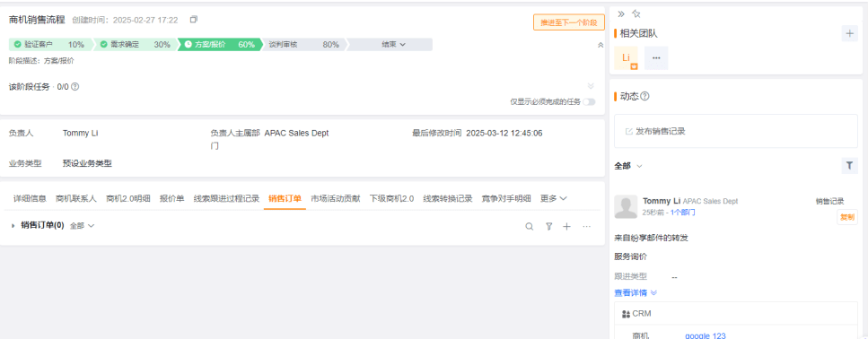The image size is (868, 339).
Task: Expand the 销售订单(0) disclosure triangle
Action: coord(13,226)
